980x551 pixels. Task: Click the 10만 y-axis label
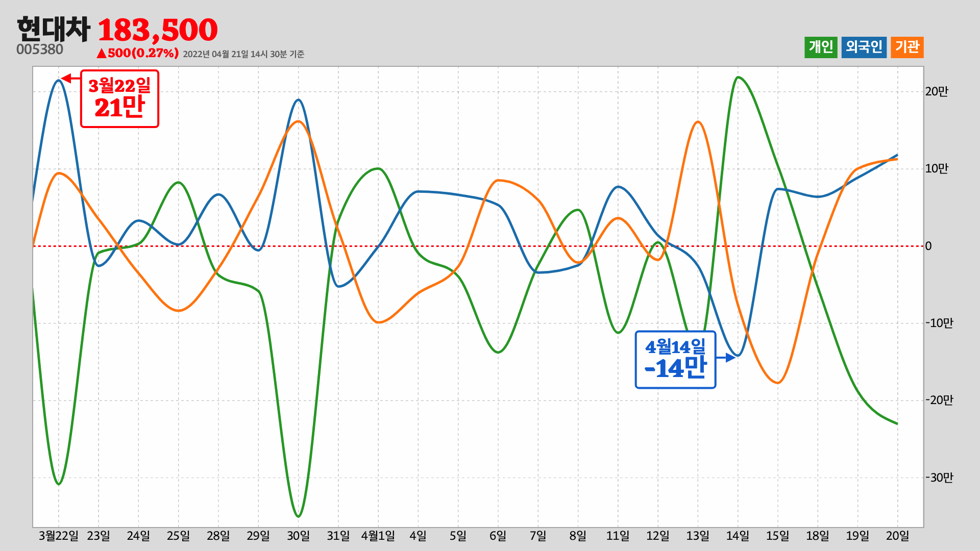click(x=937, y=169)
